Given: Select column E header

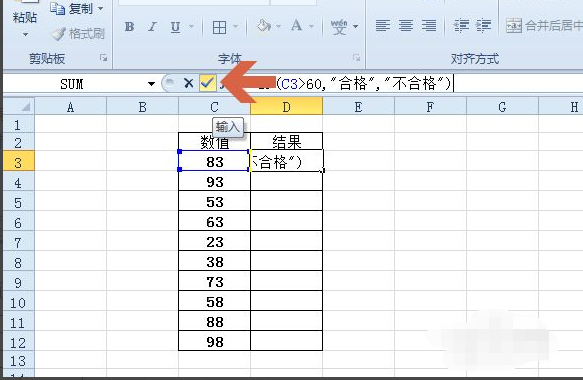Looking at the screenshot, I should tap(358, 107).
